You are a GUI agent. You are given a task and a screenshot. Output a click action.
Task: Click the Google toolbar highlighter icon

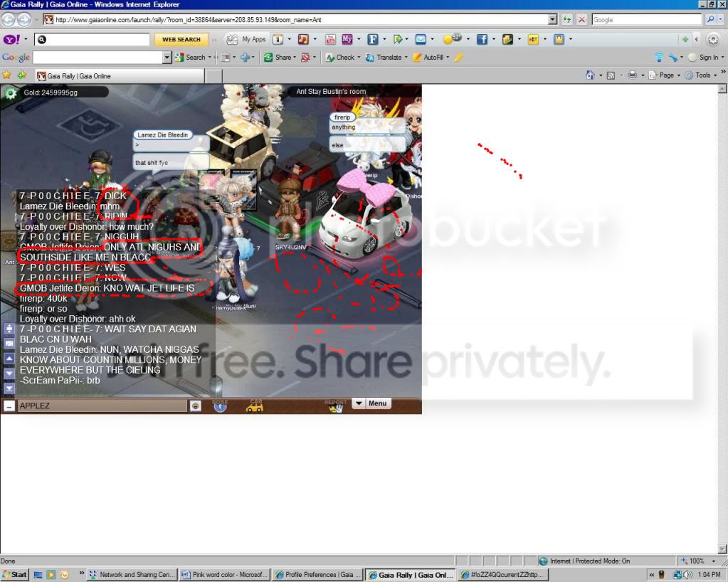coord(459,58)
